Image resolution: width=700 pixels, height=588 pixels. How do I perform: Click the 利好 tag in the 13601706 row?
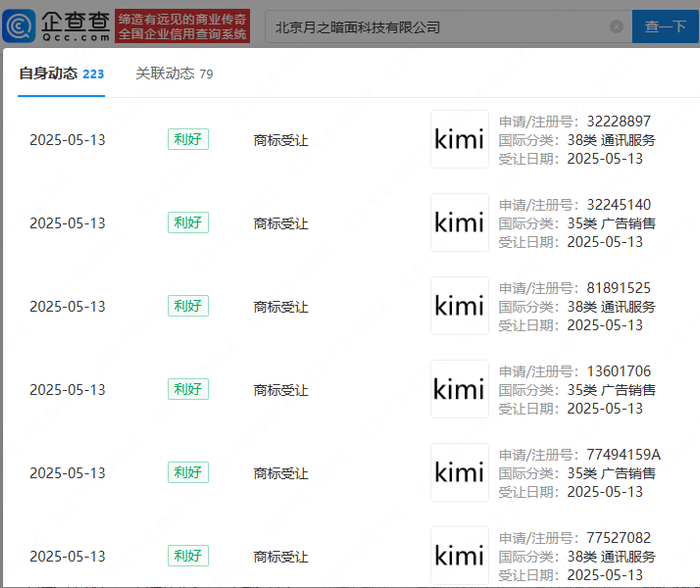coord(188,389)
